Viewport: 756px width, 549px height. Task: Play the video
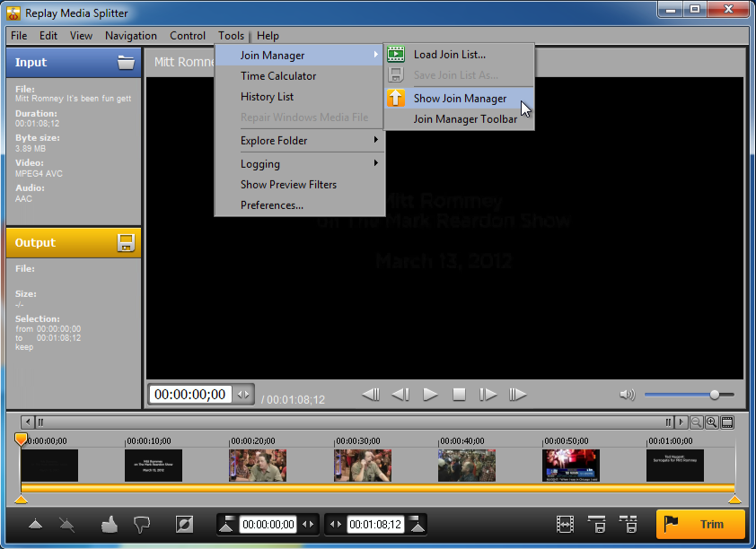click(x=430, y=395)
